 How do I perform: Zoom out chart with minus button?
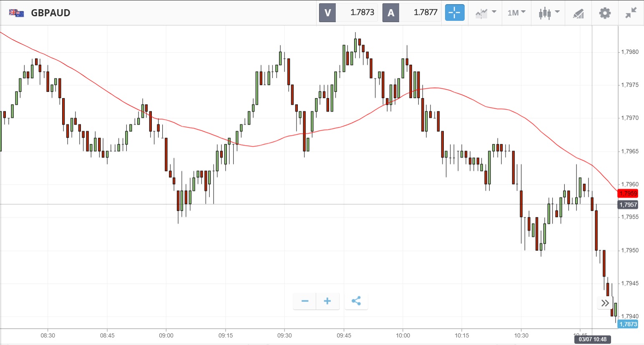[x=305, y=301]
